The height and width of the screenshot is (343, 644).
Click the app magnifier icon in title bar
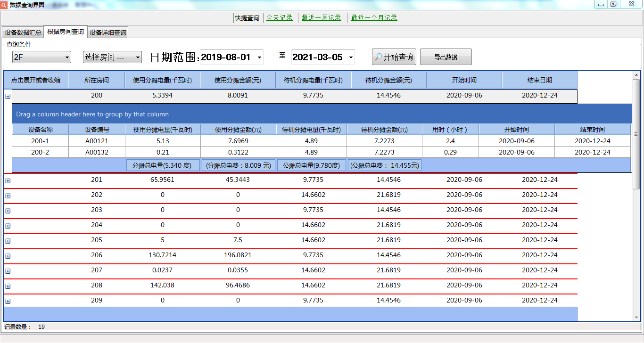pyautogui.click(x=4, y=4)
